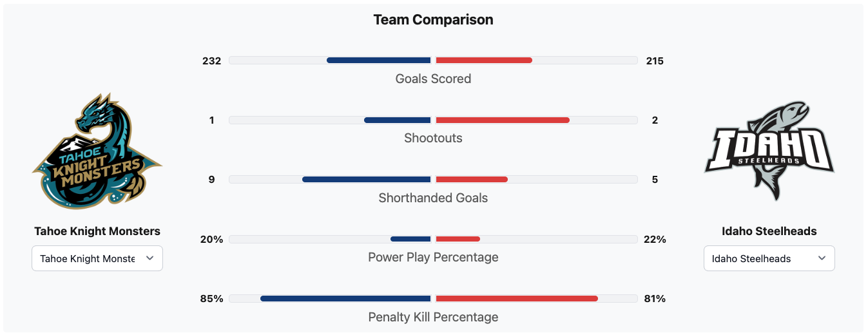
Task: Click the red Shorthanded Goals bar
Action: tap(472, 180)
